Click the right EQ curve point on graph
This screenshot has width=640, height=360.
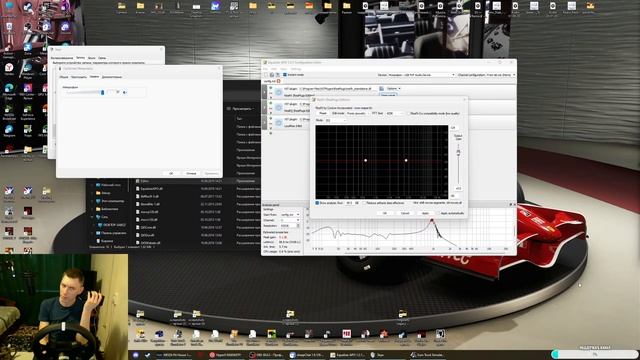406,160
